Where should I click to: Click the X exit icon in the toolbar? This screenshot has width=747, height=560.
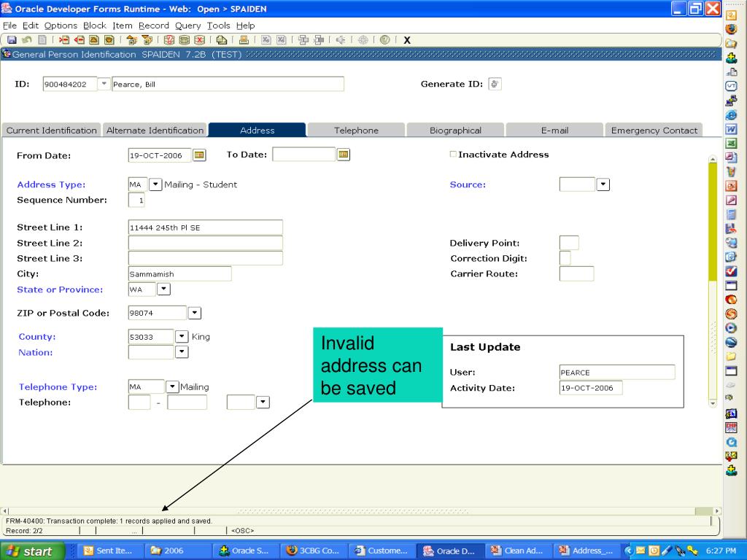click(407, 40)
